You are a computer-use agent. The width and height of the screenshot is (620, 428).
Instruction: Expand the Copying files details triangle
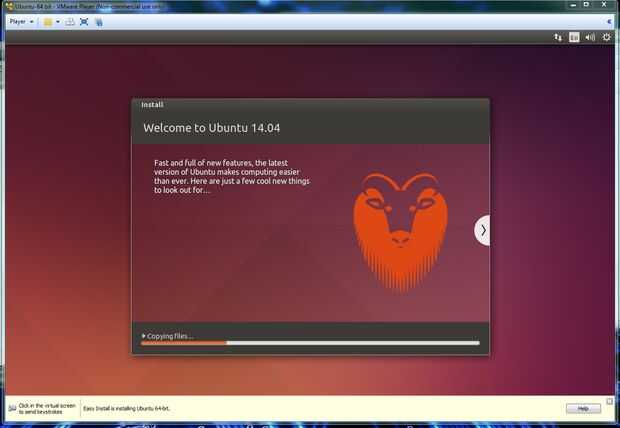[144, 336]
